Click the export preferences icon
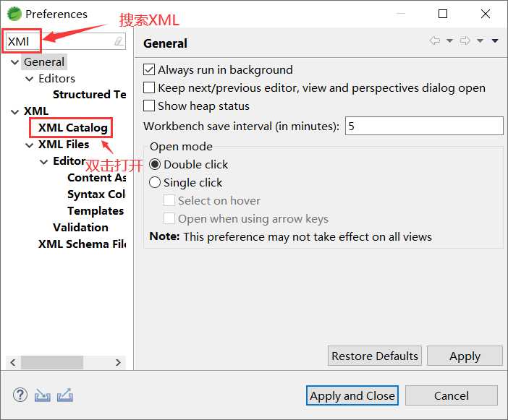508x420 pixels. pyautogui.click(x=65, y=395)
